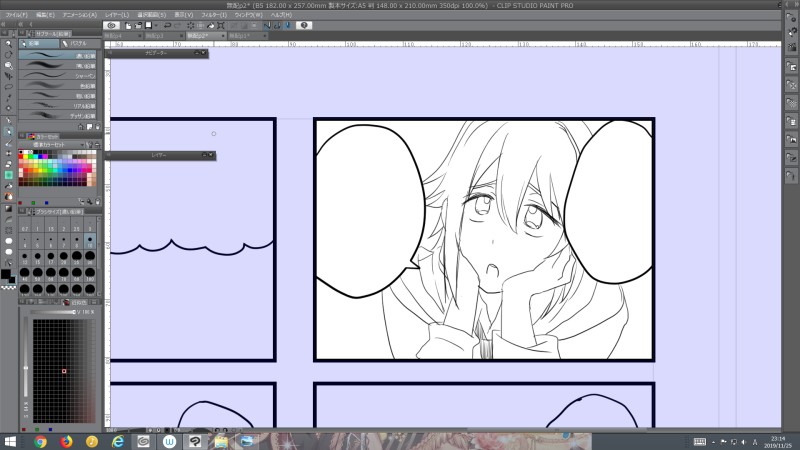Select the パステル sub tool group tab

(78, 44)
